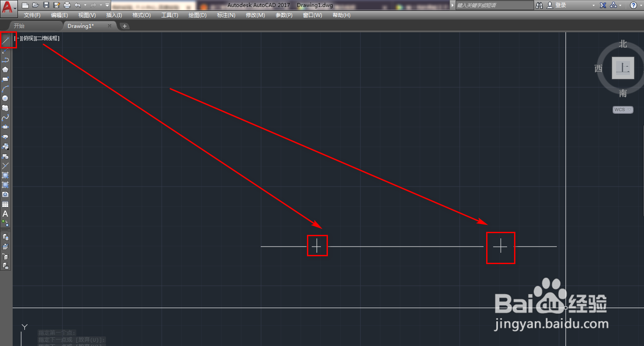Click the 登录 sign-in button
The width and height of the screenshot is (644, 346).
point(556,5)
